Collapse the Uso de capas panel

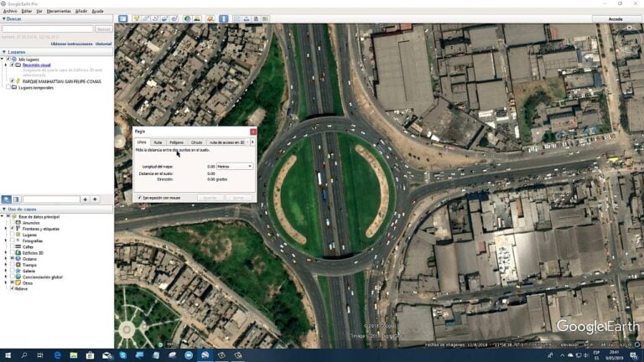pos(4,209)
